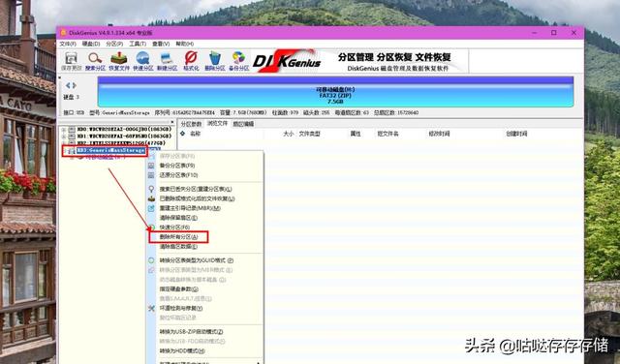Select HD2 INTEL SSD tree row
Image resolution: width=620 pixels, height=364 pixels.
[121, 142]
